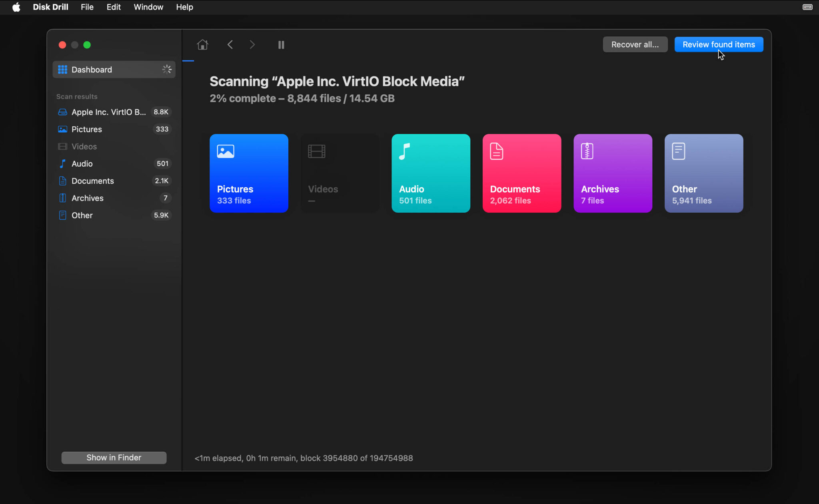
Task: Navigate forward using the right arrow
Action: (252, 44)
